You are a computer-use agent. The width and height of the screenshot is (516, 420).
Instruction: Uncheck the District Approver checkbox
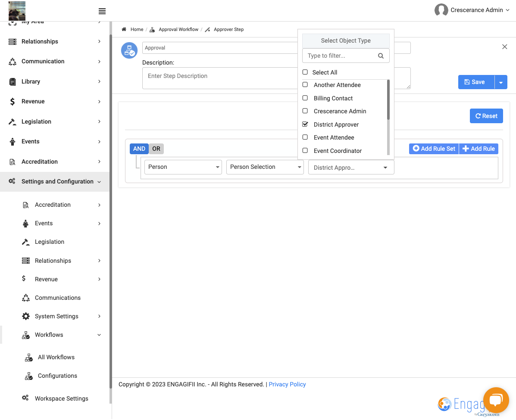305,124
